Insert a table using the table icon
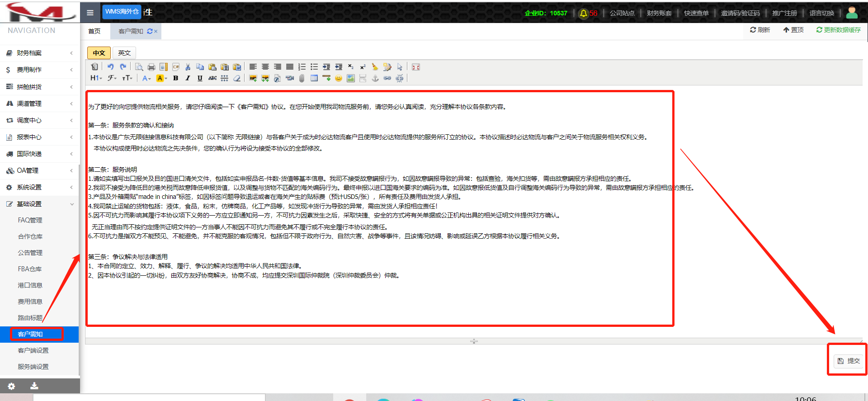 click(x=314, y=78)
